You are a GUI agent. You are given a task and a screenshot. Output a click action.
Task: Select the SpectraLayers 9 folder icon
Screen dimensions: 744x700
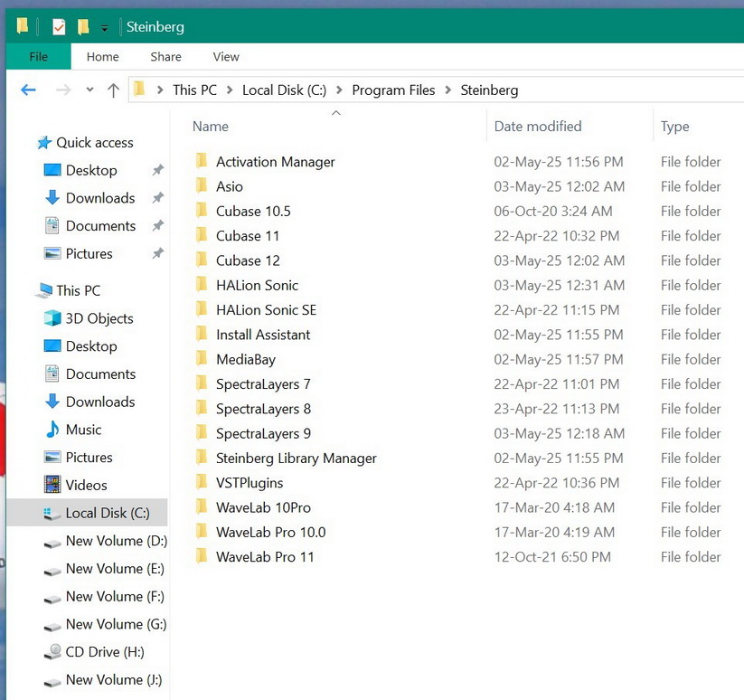point(202,432)
